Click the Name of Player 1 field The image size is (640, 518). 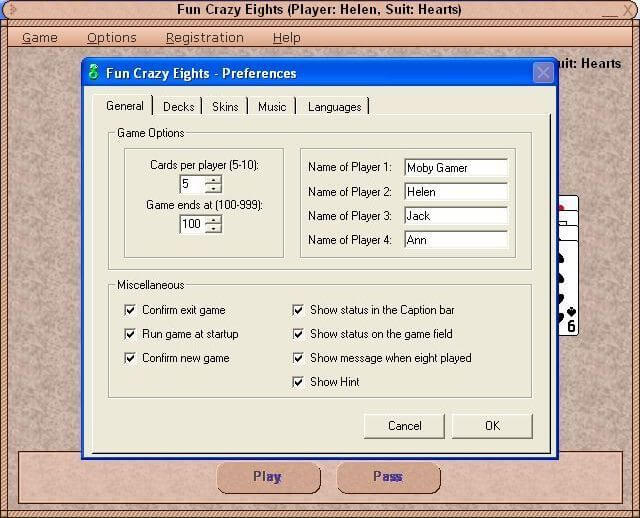(x=456, y=167)
